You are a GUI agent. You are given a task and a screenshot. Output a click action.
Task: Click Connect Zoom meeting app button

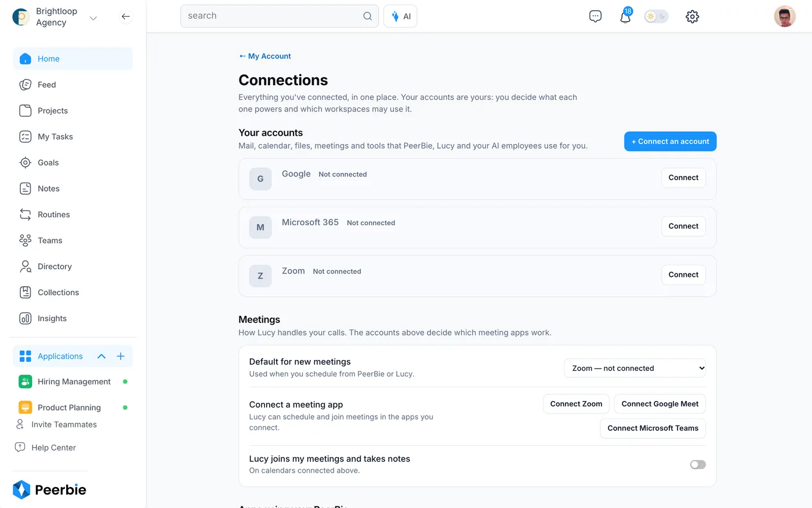pyautogui.click(x=576, y=404)
